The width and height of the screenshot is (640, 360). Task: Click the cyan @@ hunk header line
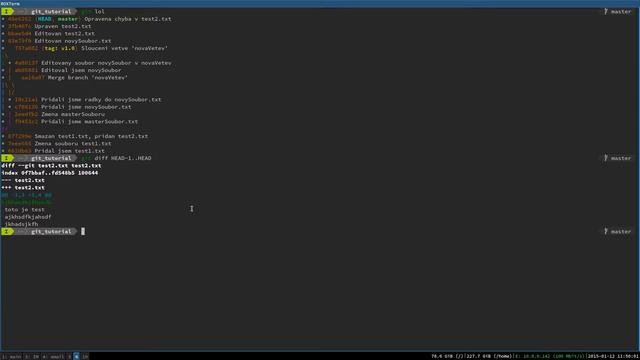tap(27, 195)
